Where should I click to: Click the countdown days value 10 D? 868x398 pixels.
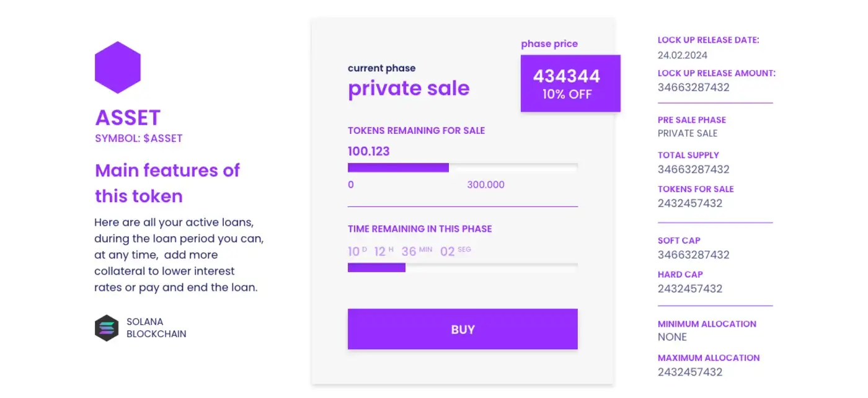coord(357,251)
